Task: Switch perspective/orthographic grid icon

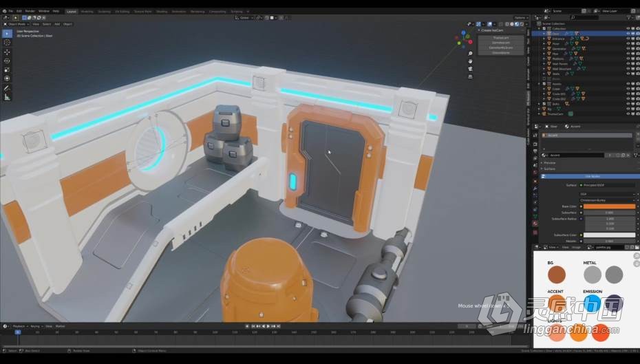Action: (x=470, y=76)
